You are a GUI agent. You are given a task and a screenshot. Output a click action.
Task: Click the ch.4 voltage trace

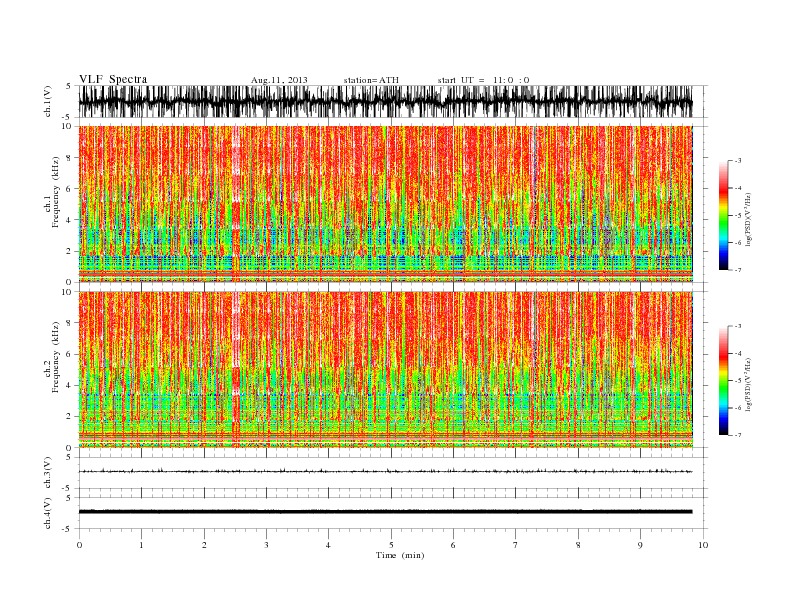coord(385,512)
